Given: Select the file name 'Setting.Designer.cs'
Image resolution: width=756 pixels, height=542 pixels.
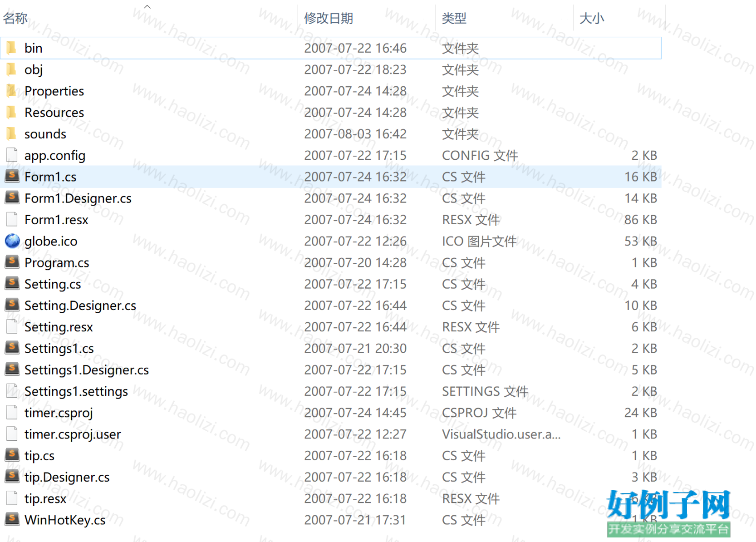Looking at the screenshot, I should point(80,306).
